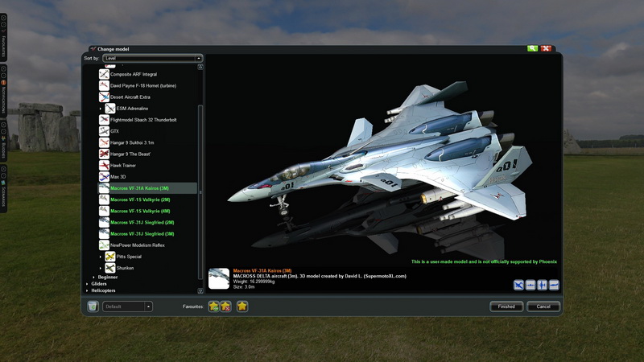Click third plane top view icon
This screenshot has width=644, height=362.
[542, 285]
